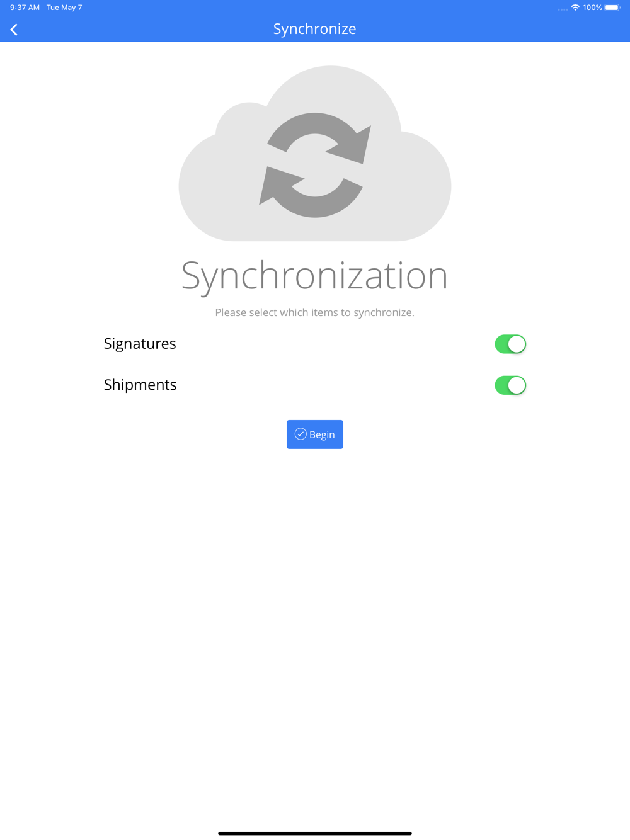Image resolution: width=630 pixels, height=840 pixels.
Task: Tap the Wi-Fi icon in status bar
Action: (x=575, y=8)
